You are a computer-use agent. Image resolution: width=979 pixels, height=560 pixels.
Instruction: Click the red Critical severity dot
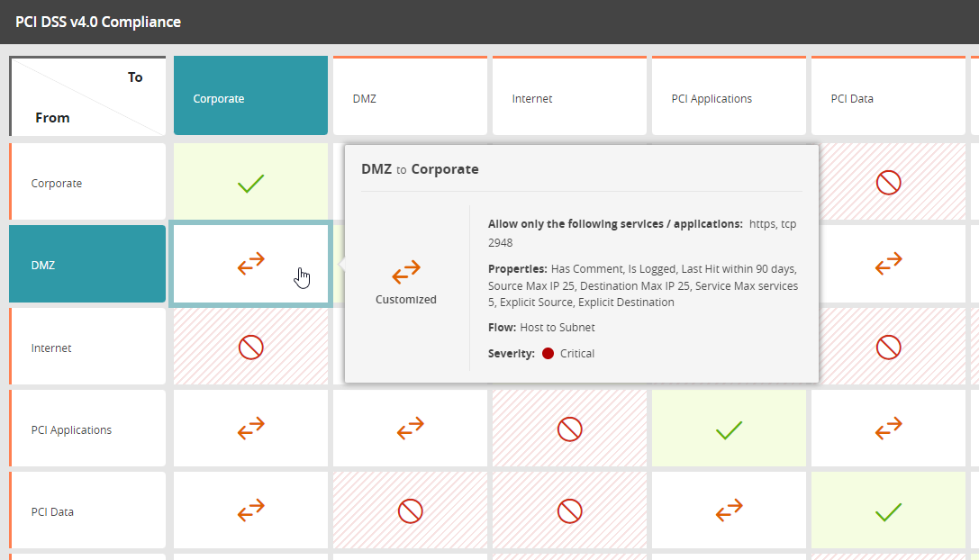click(548, 354)
